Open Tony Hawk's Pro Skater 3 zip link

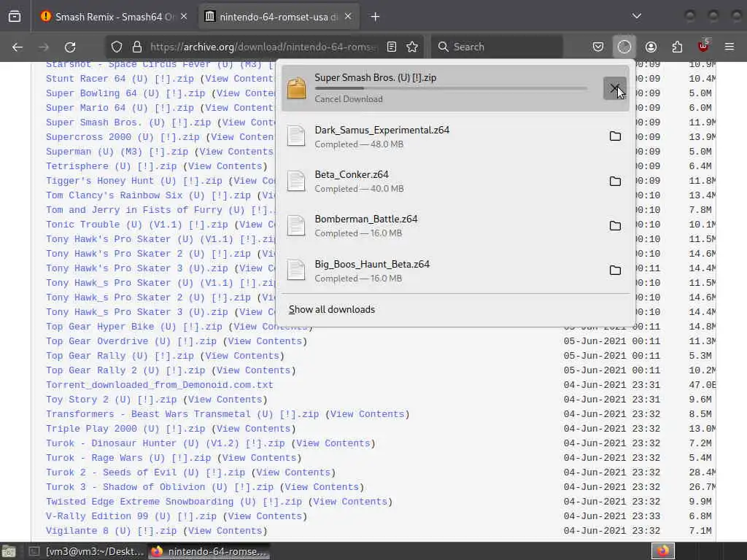(x=136, y=268)
